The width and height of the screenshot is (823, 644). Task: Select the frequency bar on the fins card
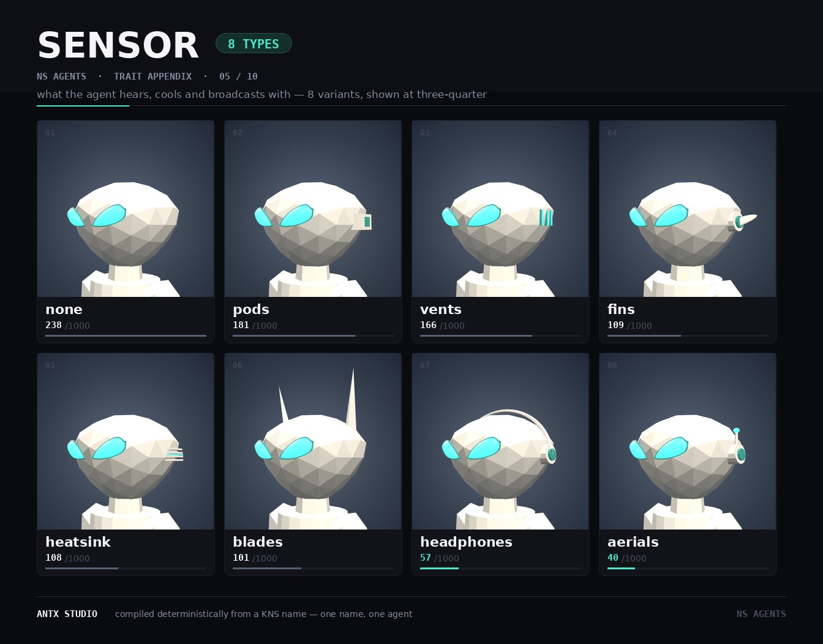(688, 335)
